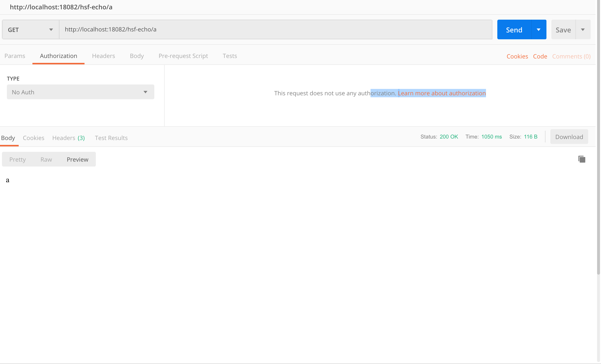Open the request Body tab
Screen dimensions: 601x364
(x=137, y=56)
